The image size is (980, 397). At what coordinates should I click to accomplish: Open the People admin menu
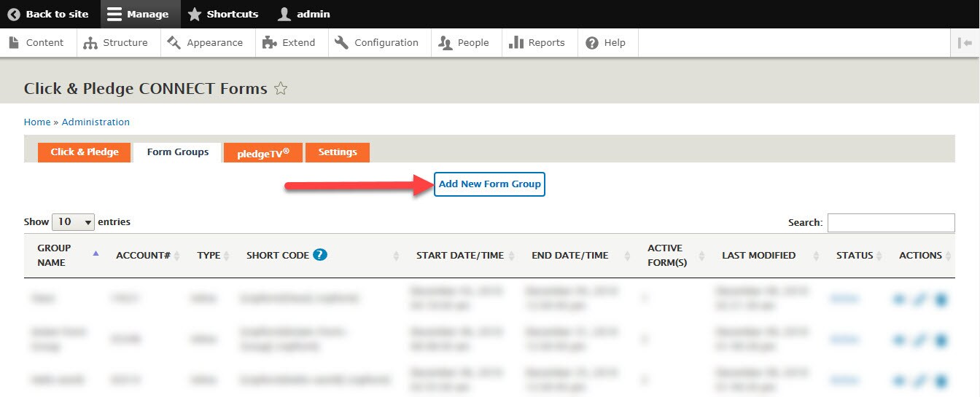[464, 43]
